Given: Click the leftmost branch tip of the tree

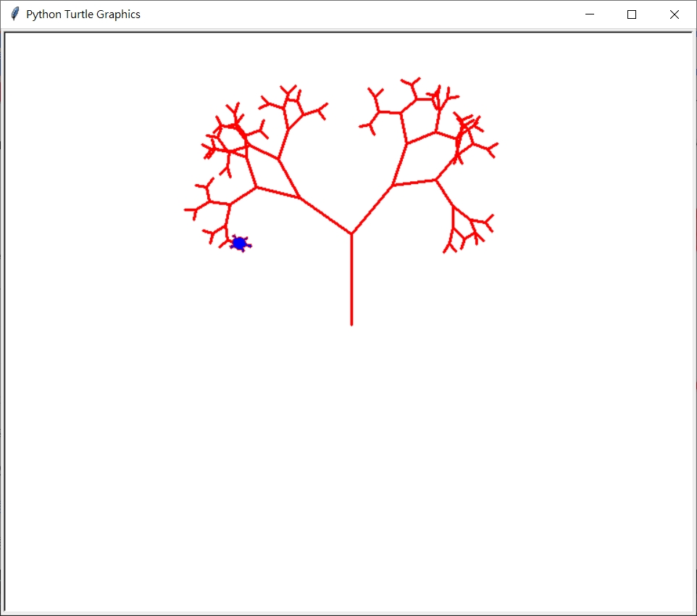Looking at the screenshot, I should [185, 209].
